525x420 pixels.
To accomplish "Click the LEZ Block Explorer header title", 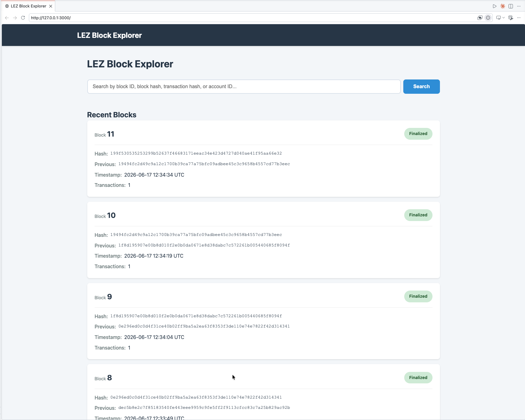I will tap(109, 35).
